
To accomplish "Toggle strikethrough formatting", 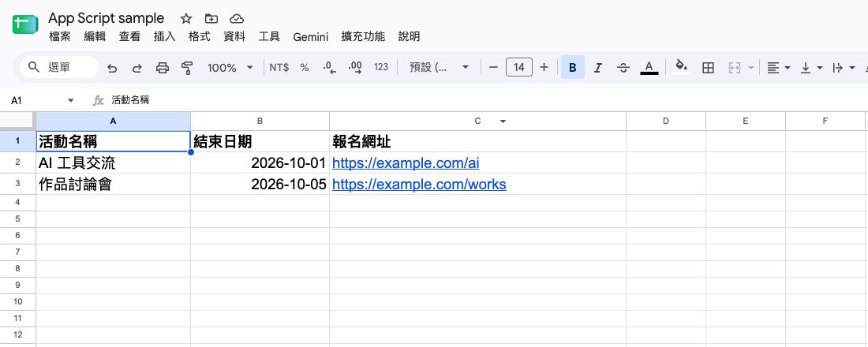I will point(623,68).
